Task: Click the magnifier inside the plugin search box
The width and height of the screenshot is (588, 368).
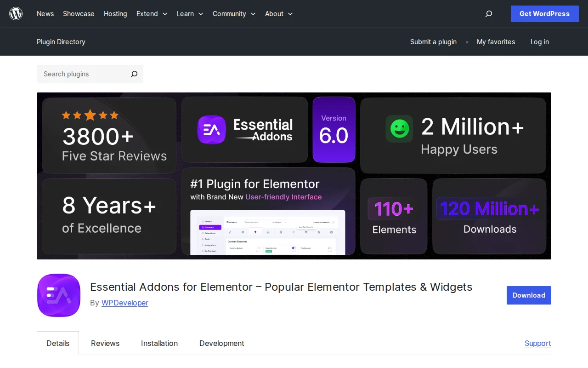Action: [134, 74]
